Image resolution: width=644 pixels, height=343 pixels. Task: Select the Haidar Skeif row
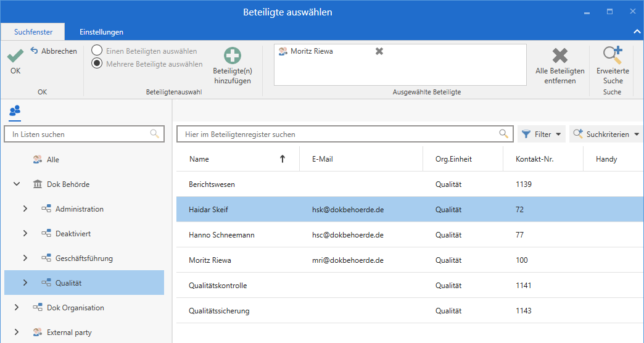click(410, 210)
